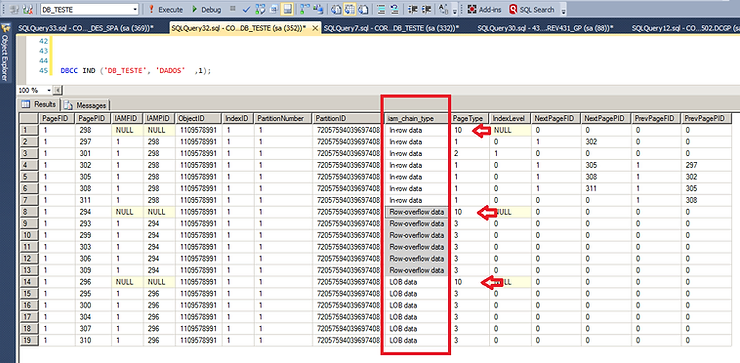The height and width of the screenshot is (363, 740).
Task: Parse the query with the checkmark icon
Action: click(246, 9)
